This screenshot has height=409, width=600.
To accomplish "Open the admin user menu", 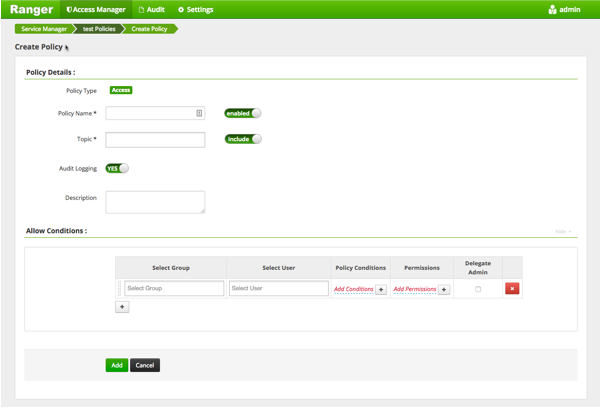I will click(x=564, y=9).
